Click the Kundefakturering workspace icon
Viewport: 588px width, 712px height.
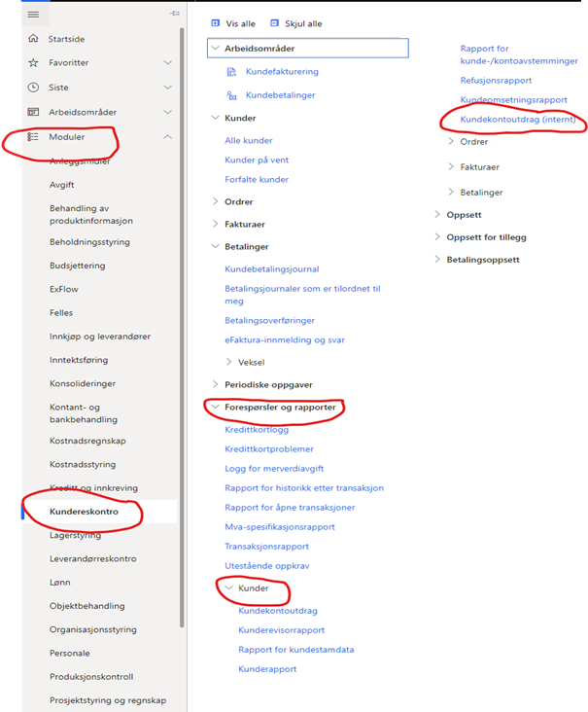click(x=231, y=72)
